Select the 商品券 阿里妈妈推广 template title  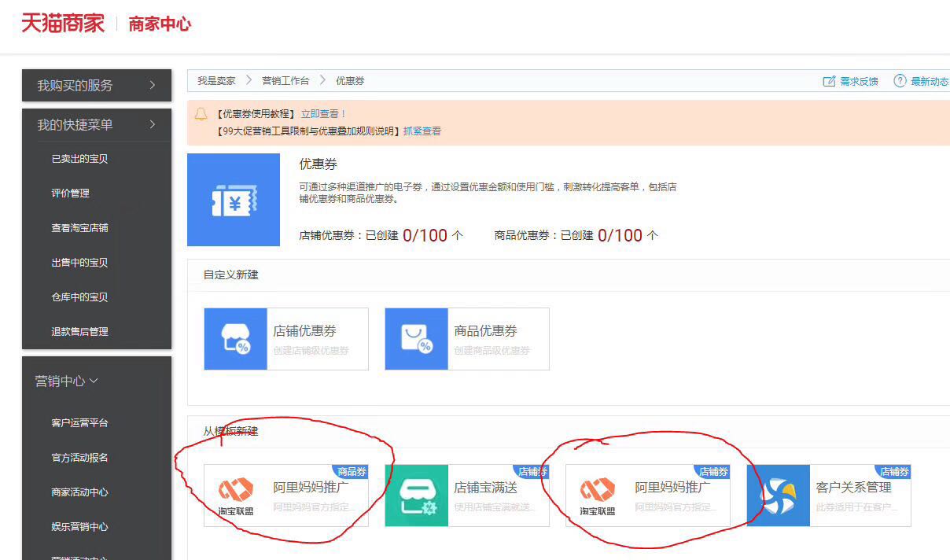pos(311,488)
